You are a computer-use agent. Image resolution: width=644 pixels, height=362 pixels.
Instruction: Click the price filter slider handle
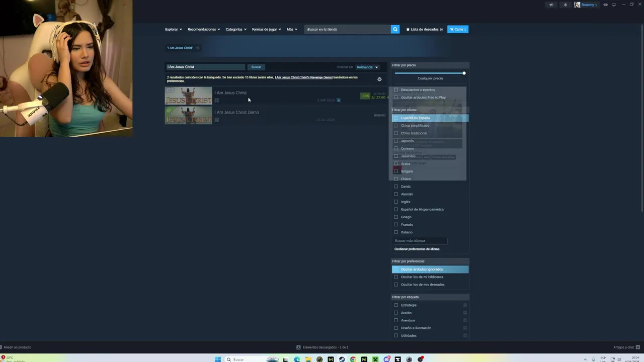(464, 73)
